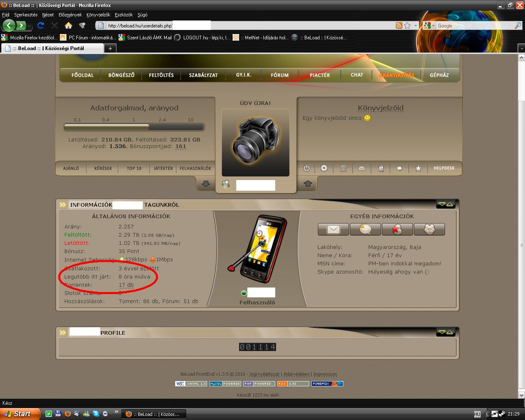Click the two-people icon in the toolbar
This screenshot has width=525, height=420.
coord(381,168)
